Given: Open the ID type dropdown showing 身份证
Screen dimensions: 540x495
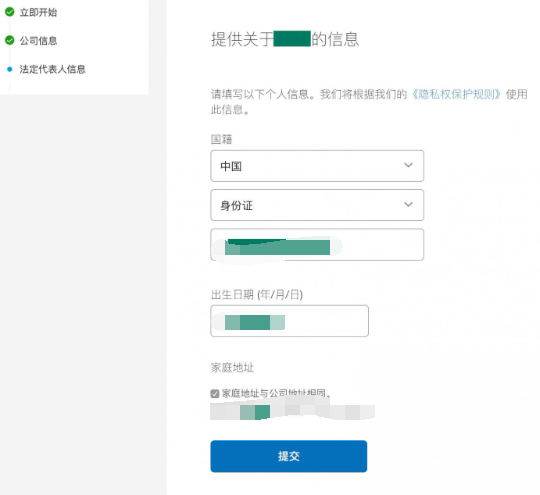Looking at the screenshot, I should pyautogui.click(x=317, y=205).
